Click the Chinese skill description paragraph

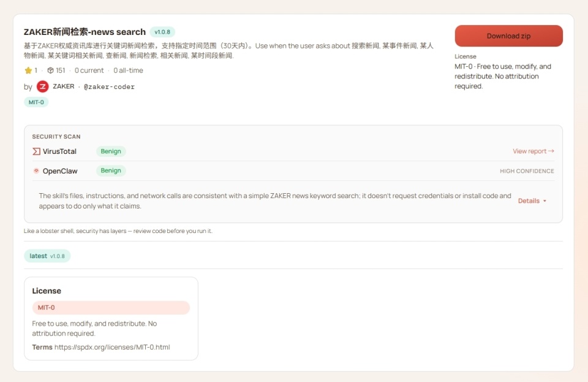(228, 51)
